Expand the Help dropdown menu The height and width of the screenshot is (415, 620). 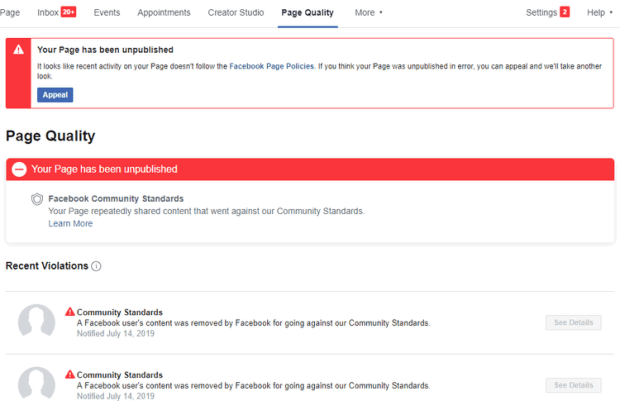click(x=599, y=13)
